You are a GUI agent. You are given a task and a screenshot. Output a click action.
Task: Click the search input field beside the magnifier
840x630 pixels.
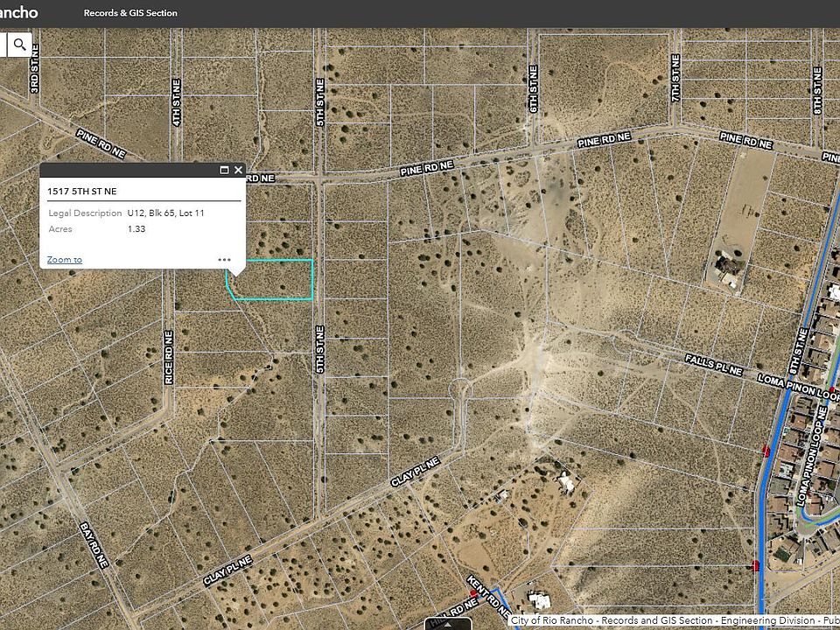point(3,44)
